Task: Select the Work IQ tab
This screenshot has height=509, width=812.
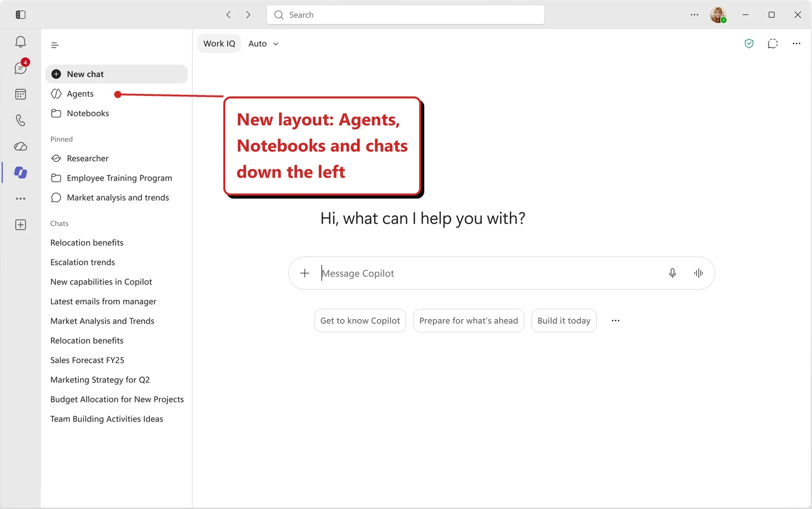Action: (219, 44)
